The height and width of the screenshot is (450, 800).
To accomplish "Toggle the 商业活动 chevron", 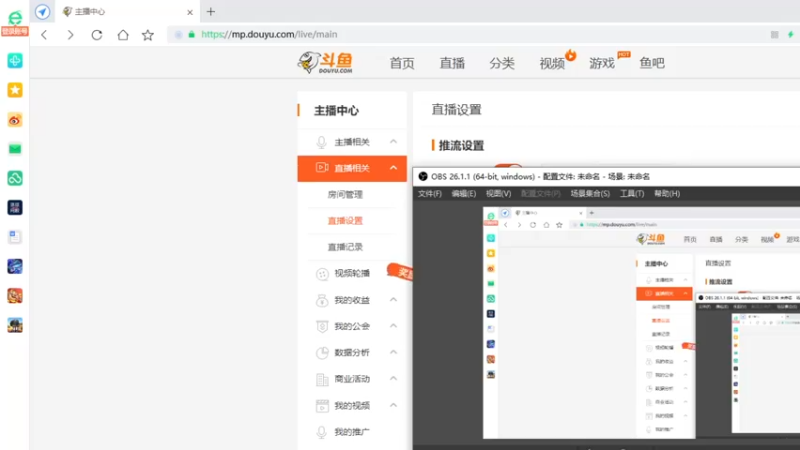I will pyautogui.click(x=393, y=379).
